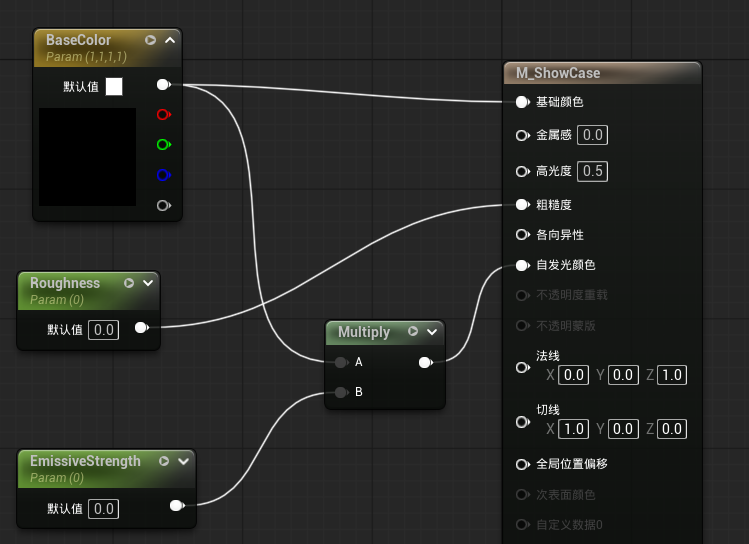
Task: Toggle the preview icon on Roughness node
Action: pos(128,283)
